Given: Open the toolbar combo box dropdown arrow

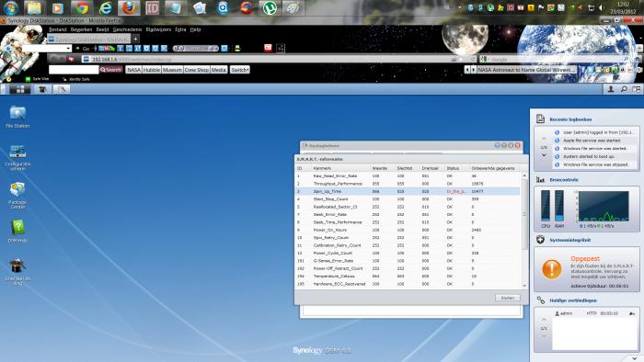Looking at the screenshot, I should click(x=69, y=49).
